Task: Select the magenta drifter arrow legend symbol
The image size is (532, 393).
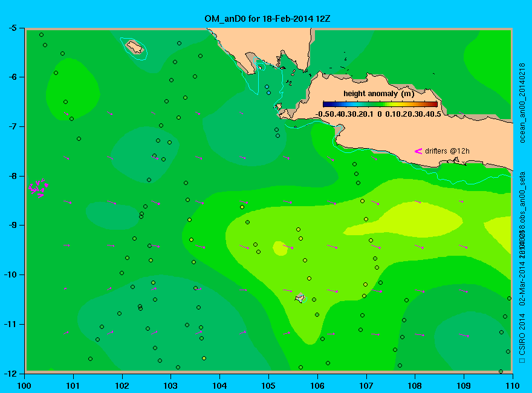Action: click(x=418, y=151)
